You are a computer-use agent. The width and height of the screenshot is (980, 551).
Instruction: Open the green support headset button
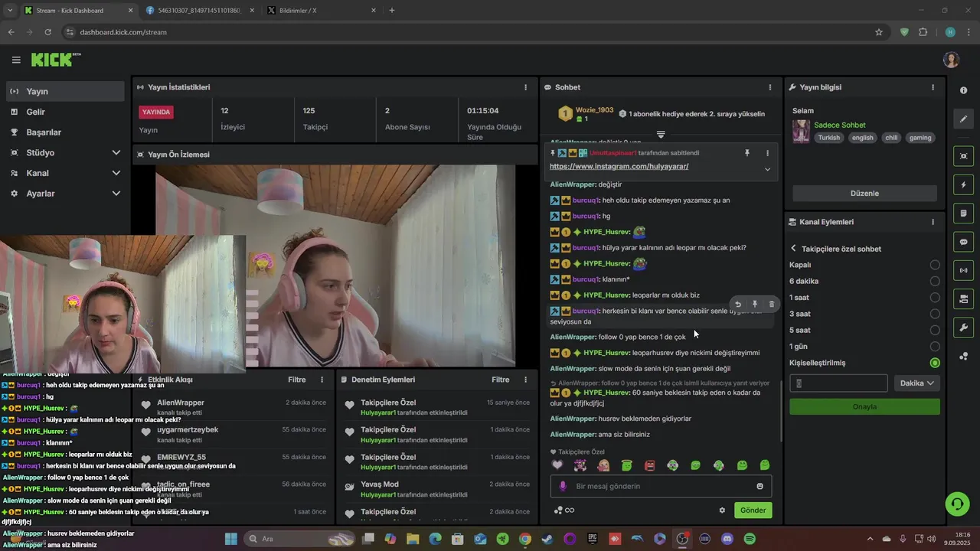[957, 504]
